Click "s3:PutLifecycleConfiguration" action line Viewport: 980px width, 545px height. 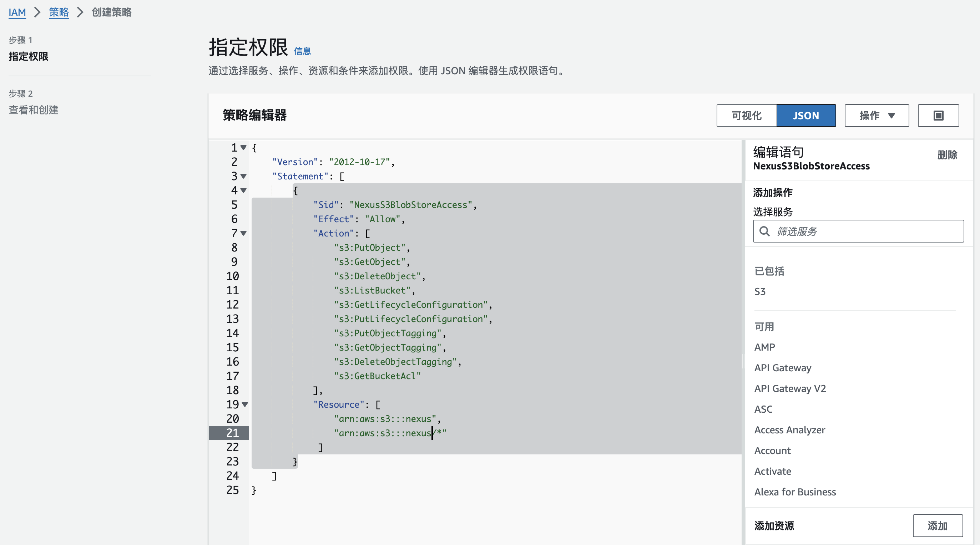410,319
